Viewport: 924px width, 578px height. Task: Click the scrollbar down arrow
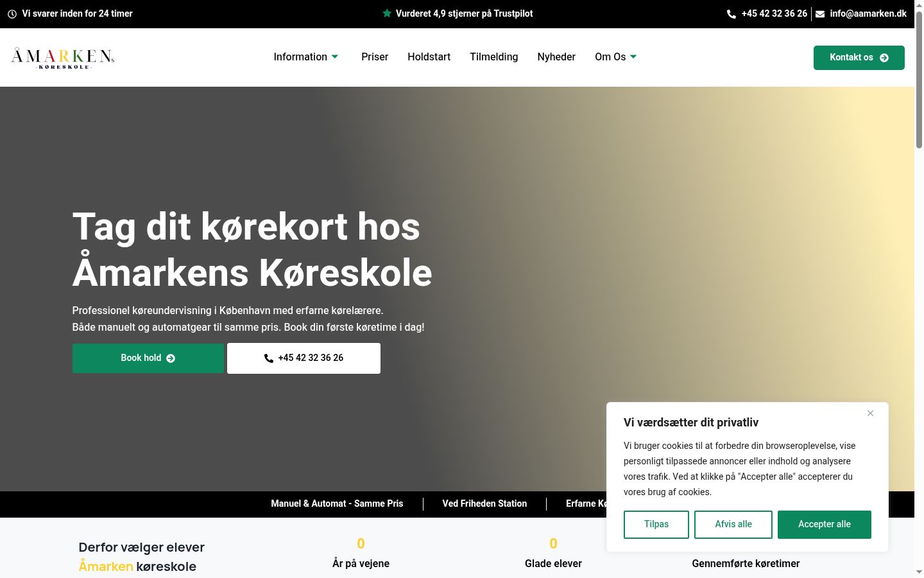point(919,572)
